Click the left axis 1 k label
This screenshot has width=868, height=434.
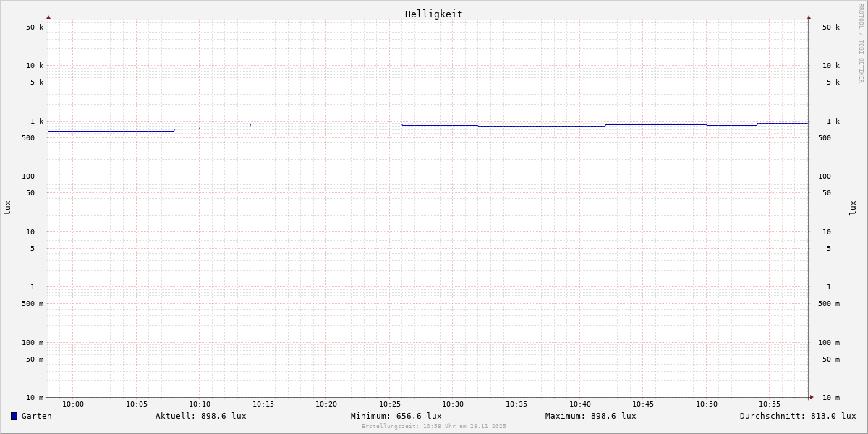click(37, 122)
